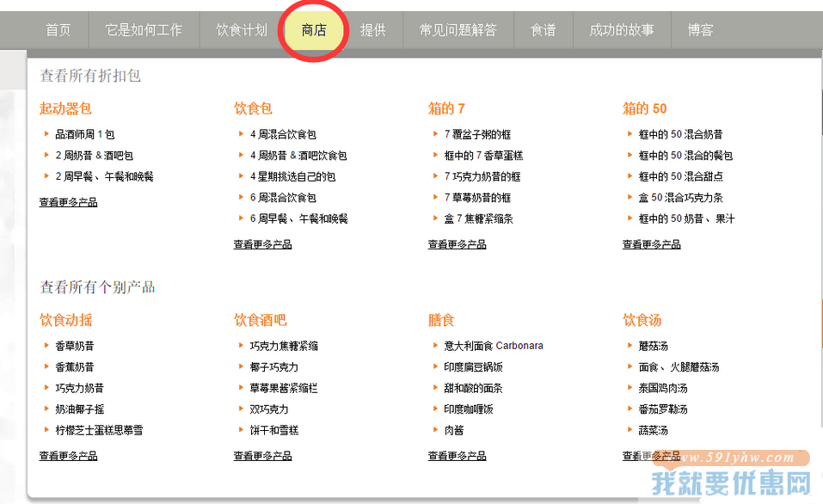The width and height of the screenshot is (823, 504).
Task: Select 框中的 50 混合奶昔
Action: [x=680, y=134]
